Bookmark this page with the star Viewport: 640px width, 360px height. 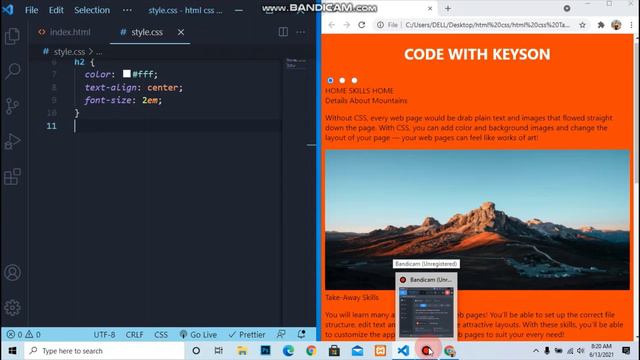[x=582, y=25]
